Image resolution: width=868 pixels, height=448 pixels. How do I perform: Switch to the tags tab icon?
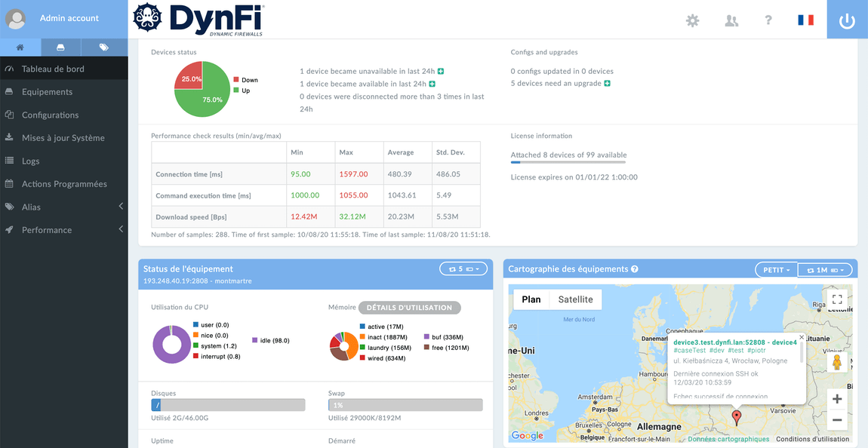point(104,48)
